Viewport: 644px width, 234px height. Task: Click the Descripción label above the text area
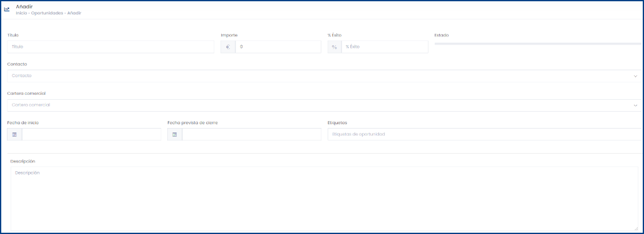click(x=23, y=161)
